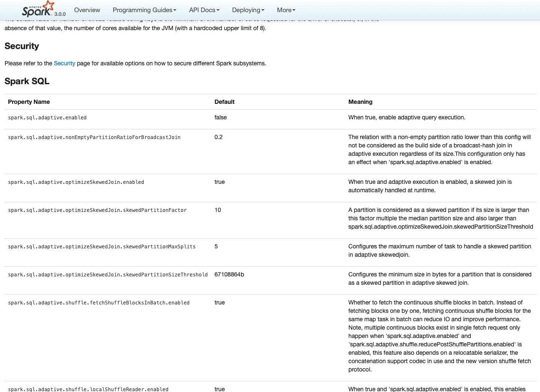Screen dimensions: 540x392
Task: Click the default value 67108864b
Action: click(x=229, y=274)
